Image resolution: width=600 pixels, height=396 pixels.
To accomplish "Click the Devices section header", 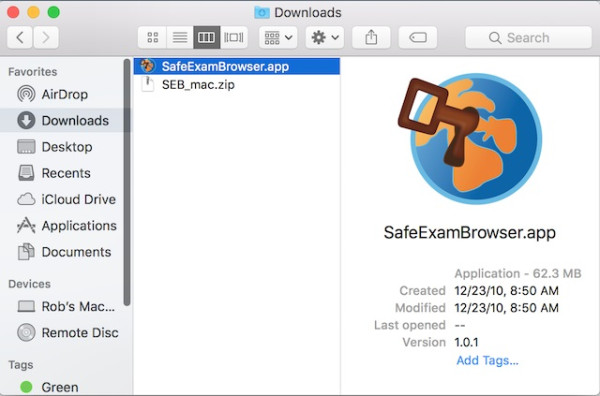I will [x=29, y=284].
